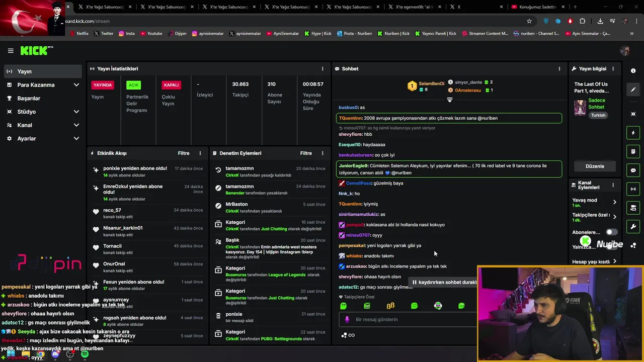Viewport: 644px width, 362px height.
Task: Click the stream category thumbnail in Yayın bilgisi
Action: pyautogui.click(x=580, y=108)
